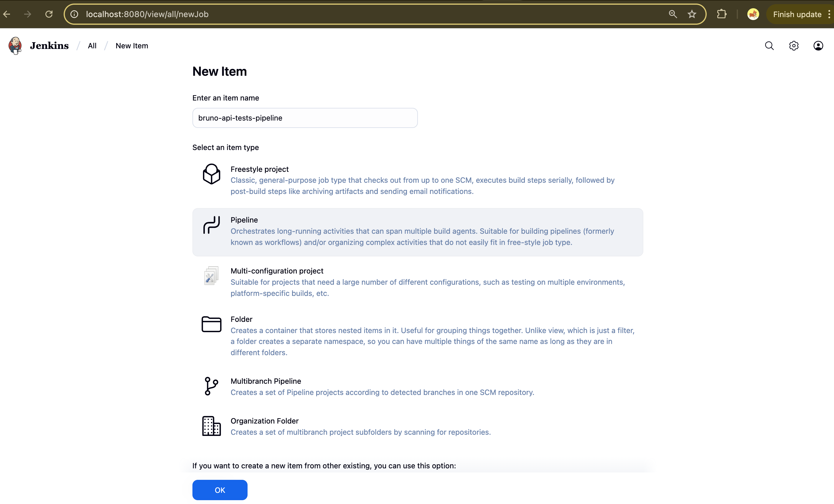
Task: Open Jenkins settings via the gear icon
Action: 794,45
